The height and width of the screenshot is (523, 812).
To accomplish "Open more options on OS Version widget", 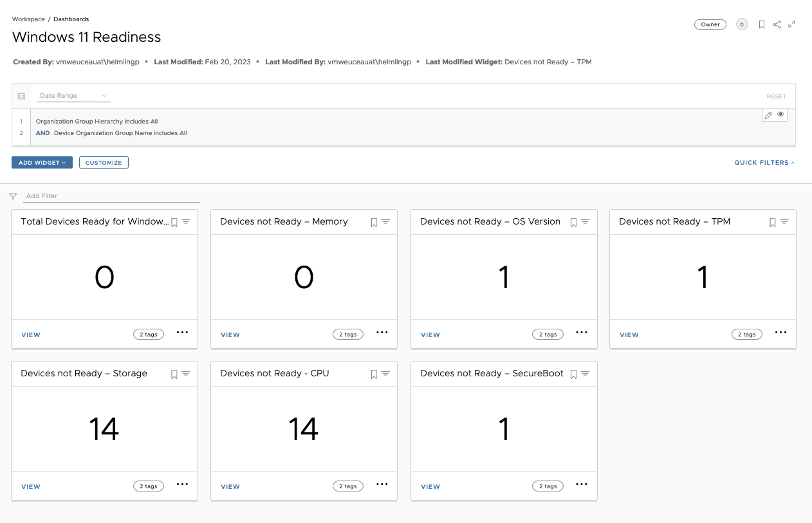I will 582,333.
